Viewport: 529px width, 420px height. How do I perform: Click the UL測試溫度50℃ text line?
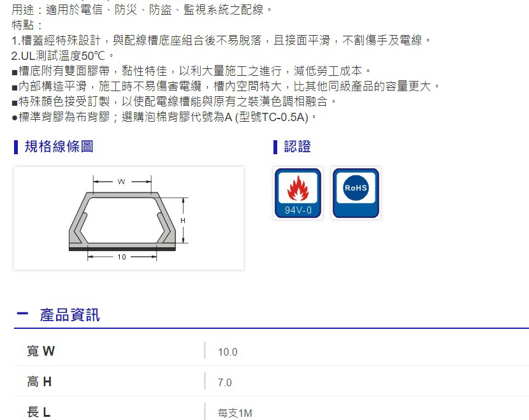tap(62, 55)
